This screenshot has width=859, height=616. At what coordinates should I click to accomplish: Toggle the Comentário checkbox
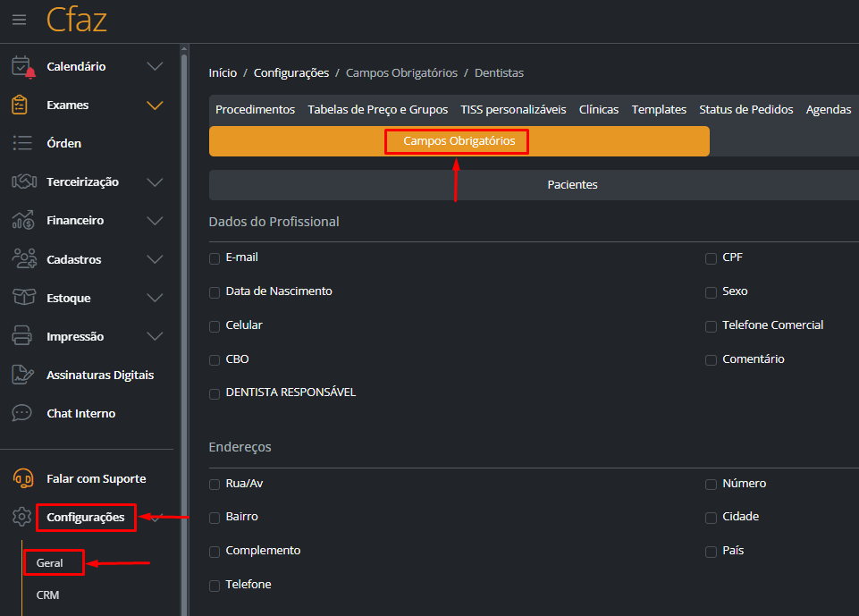pos(712,360)
